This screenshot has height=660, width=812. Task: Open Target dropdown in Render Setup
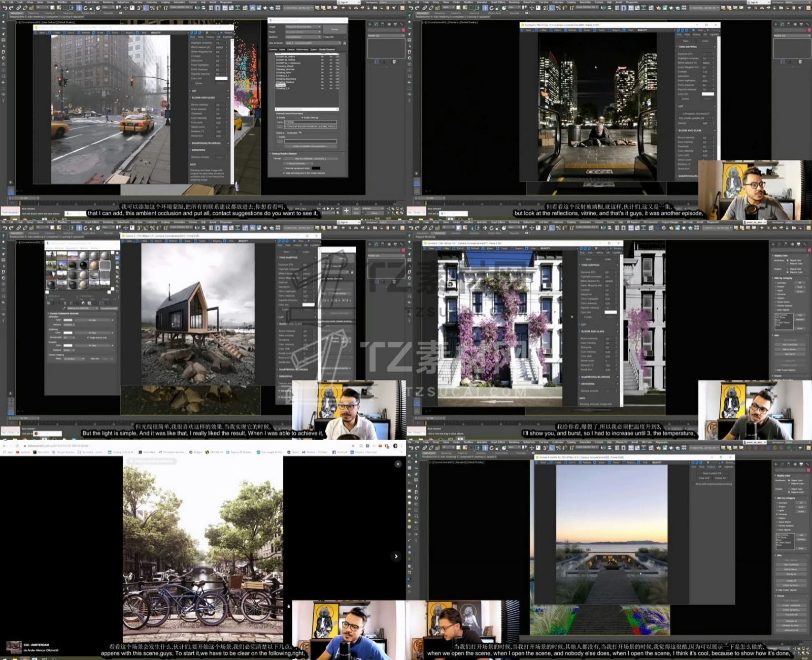pos(303,27)
